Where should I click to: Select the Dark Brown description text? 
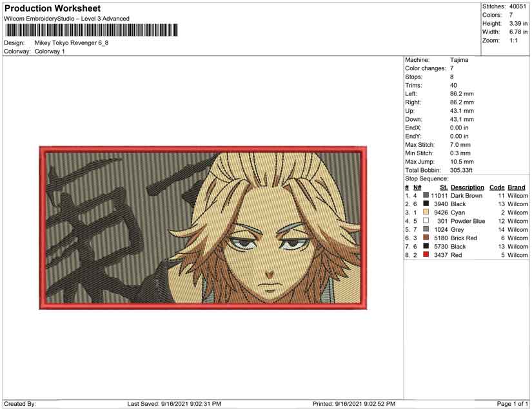(x=466, y=196)
